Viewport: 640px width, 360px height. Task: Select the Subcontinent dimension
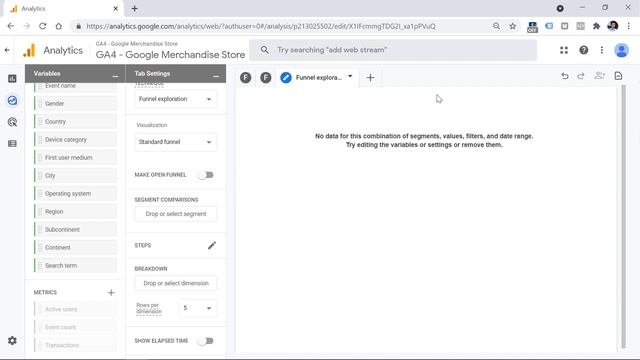pyautogui.click(x=76, y=229)
